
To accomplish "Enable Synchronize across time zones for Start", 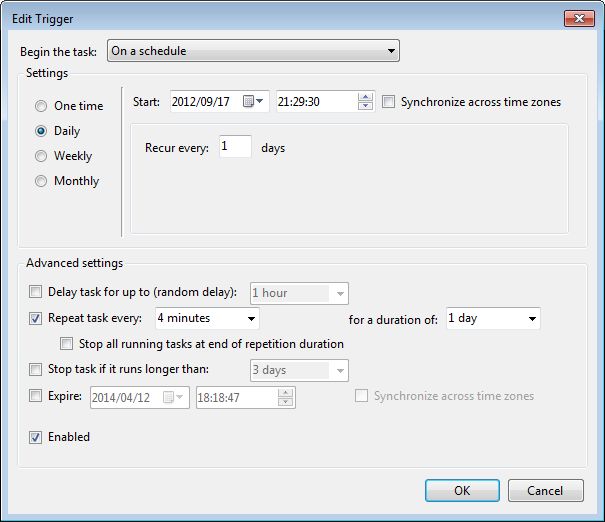I will coord(388,102).
